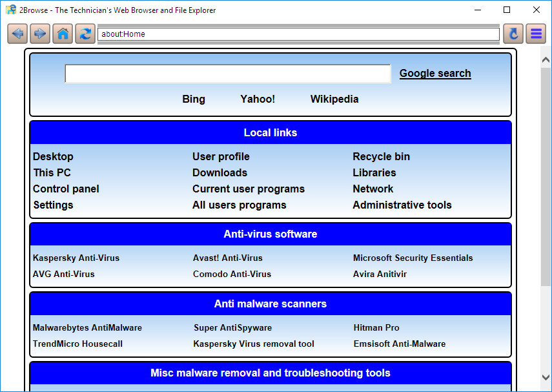This screenshot has height=392, width=552.
Task: Click the Back arrow toolbar icon
Action: [17, 34]
